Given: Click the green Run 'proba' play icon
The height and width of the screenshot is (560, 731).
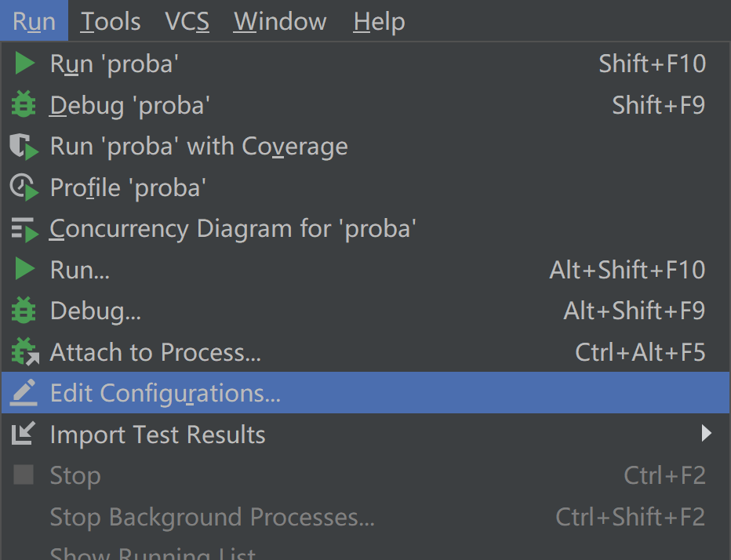Looking at the screenshot, I should click(x=24, y=64).
